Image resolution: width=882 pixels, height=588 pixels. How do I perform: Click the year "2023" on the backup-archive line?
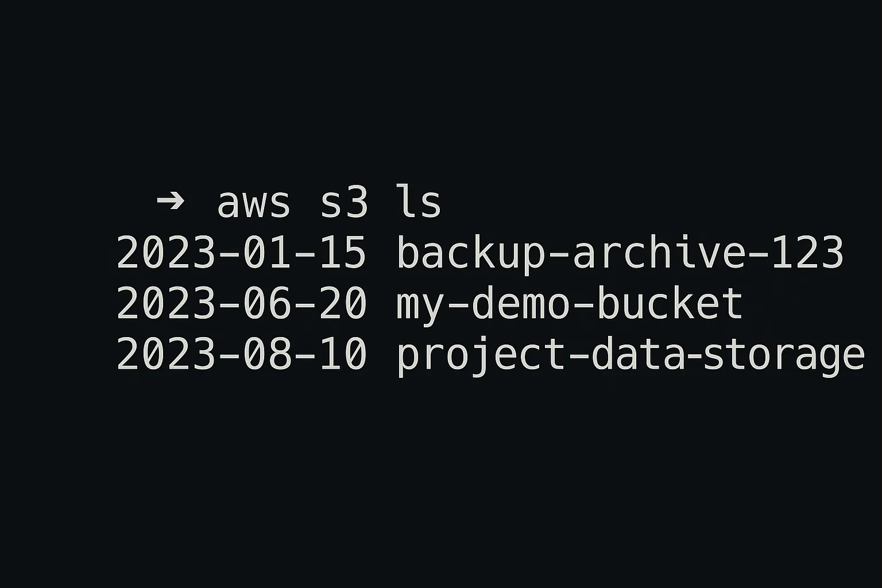coord(165,253)
